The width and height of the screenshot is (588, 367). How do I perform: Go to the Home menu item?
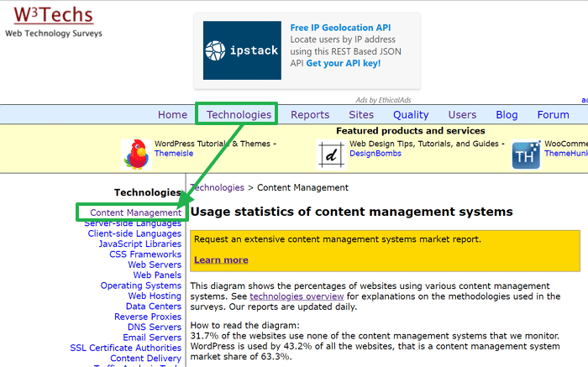(x=172, y=115)
